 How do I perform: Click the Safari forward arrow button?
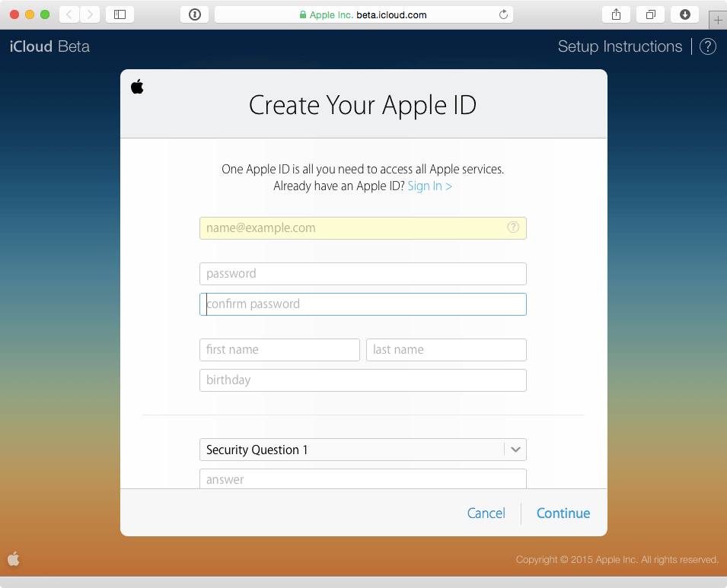(x=90, y=14)
